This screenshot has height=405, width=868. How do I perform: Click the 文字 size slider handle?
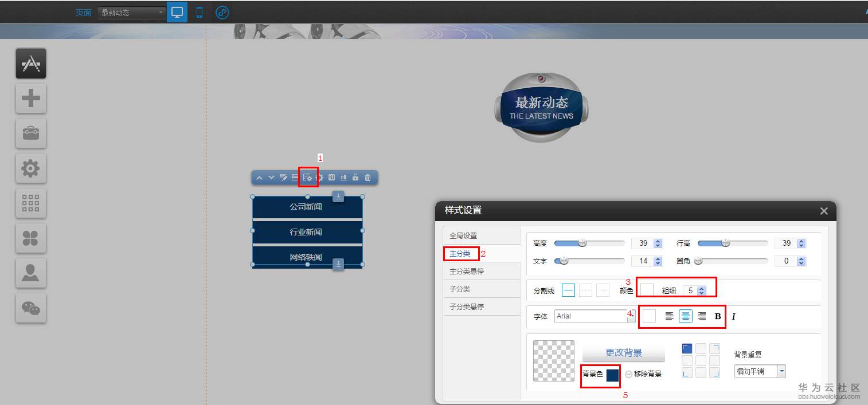(x=564, y=261)
